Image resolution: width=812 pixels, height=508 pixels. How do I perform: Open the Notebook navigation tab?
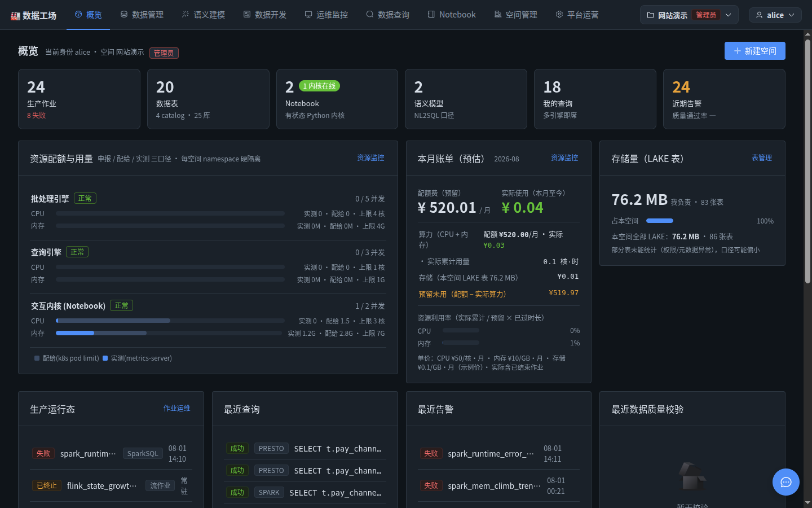[452, 15]
